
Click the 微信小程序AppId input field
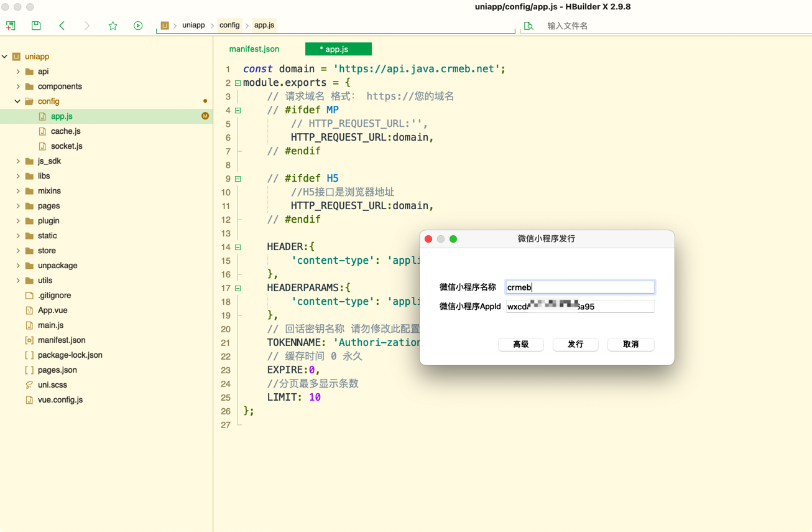(x=580, y=306)
